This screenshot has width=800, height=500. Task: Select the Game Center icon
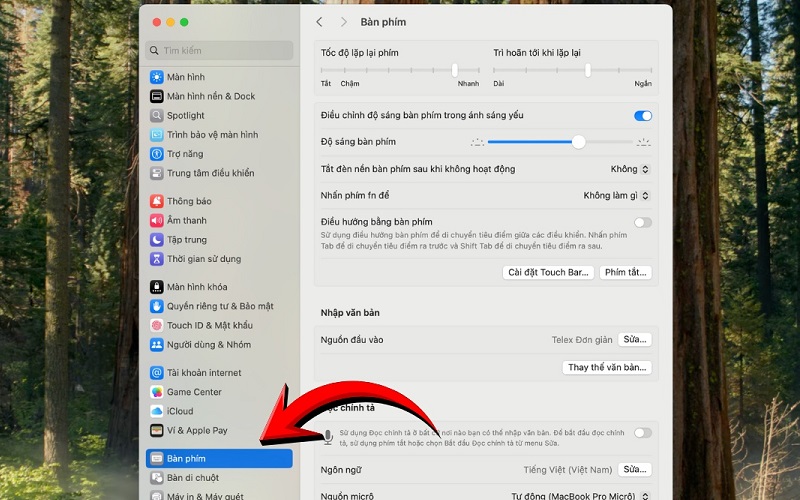(x=157, y=392)
